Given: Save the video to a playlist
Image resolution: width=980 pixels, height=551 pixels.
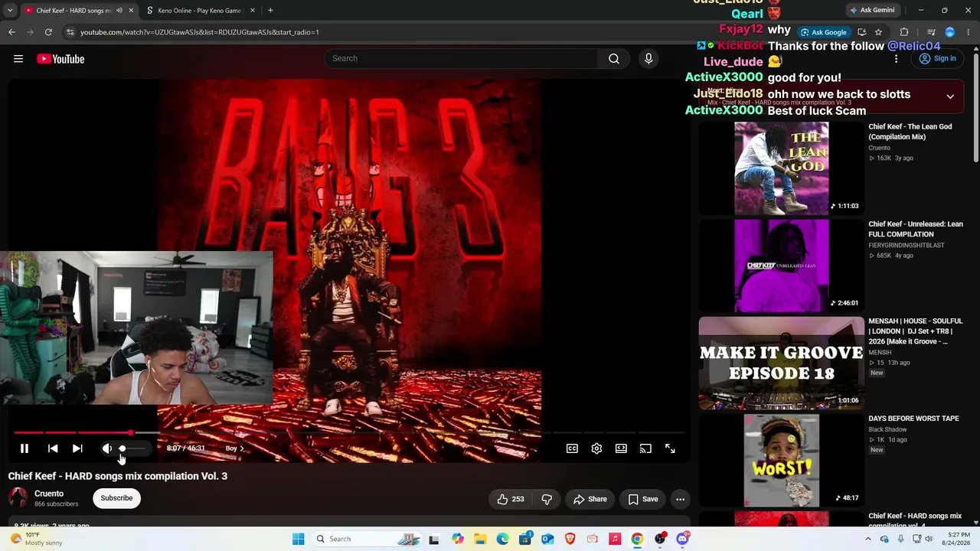Looking at the screenshot, I should point(643,499).
